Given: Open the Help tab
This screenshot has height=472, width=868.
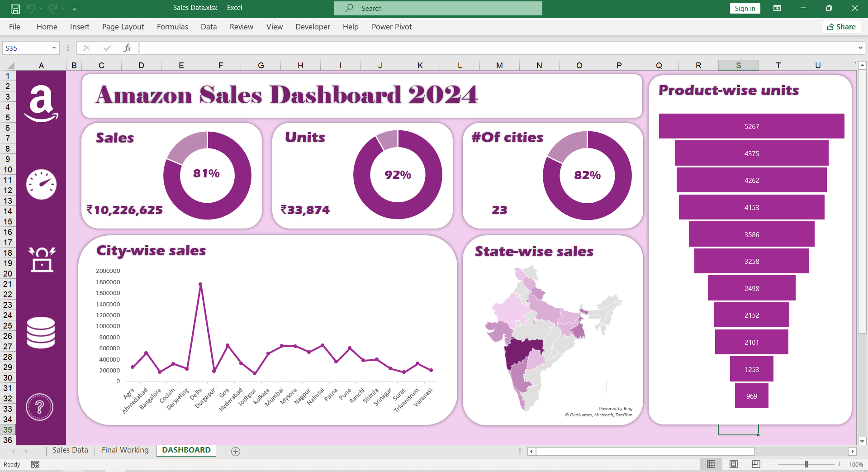Looking at the screenshot, I should pyautogui.click(x=351, y=27).
